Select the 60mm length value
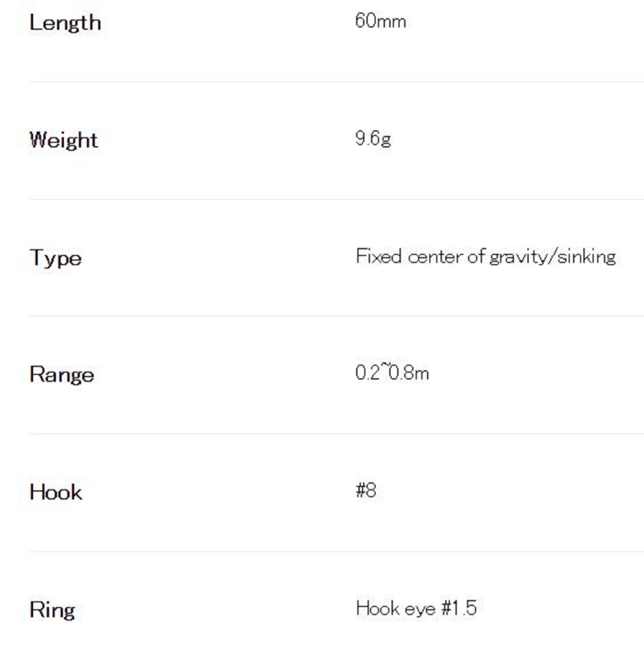644x663 pixels. pyautogui.click(x=380, y=21)
